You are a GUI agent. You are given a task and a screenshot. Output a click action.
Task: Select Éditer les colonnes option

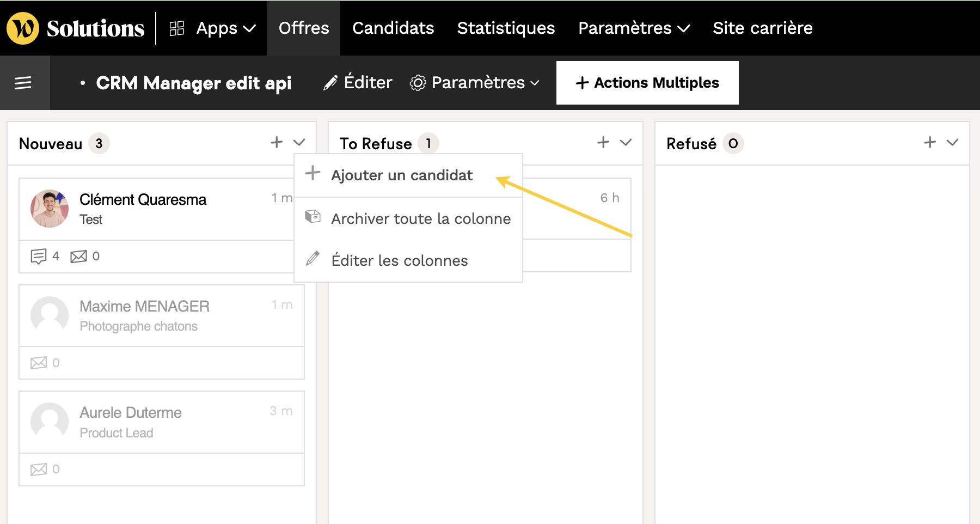(399, 261)
